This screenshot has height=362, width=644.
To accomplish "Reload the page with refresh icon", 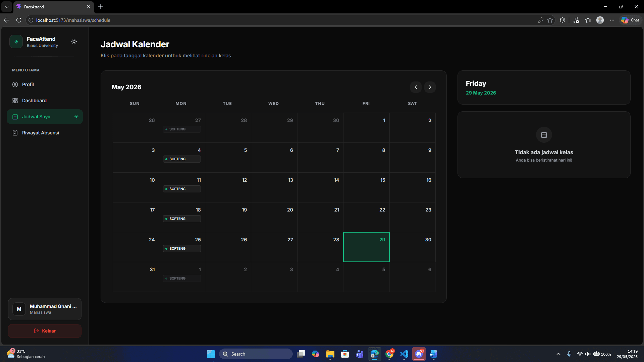I will click(19, 20).
